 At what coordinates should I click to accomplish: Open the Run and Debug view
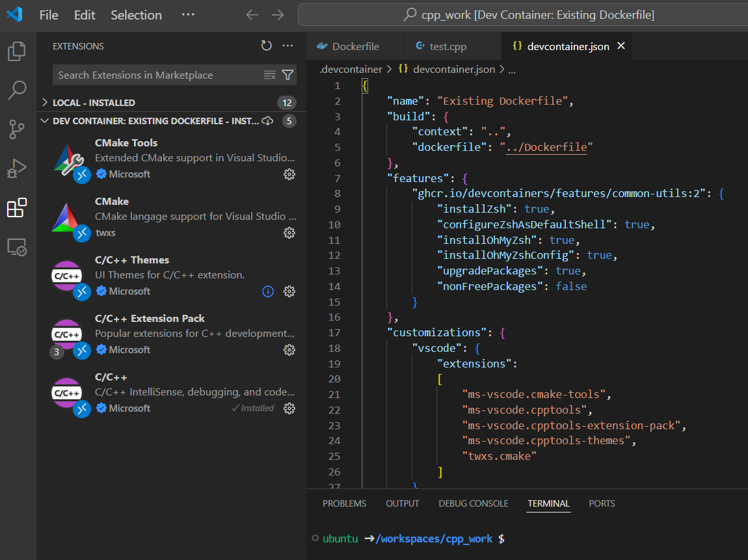pyautogui.click(x=18, y=168)
